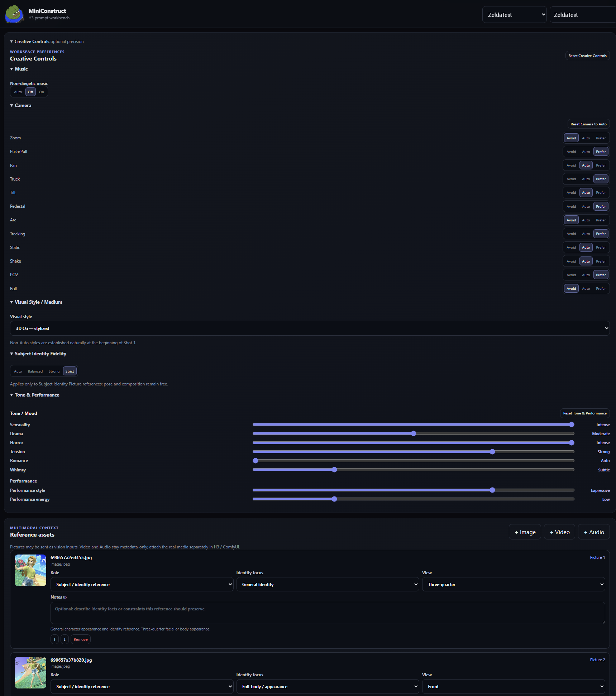Add a Video reference asset
The height and width of the screenshot is (696, 616).
point(560,532)
